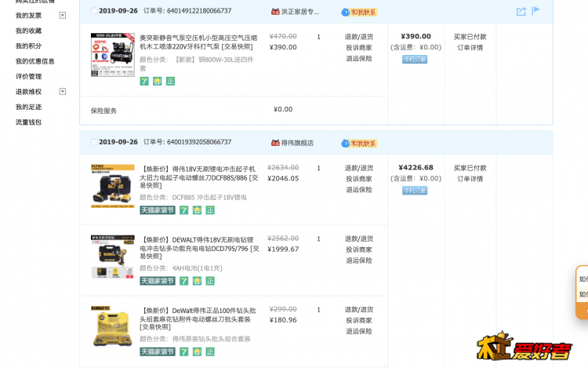Open 评价管理 in sidebar

pos(28,77)
